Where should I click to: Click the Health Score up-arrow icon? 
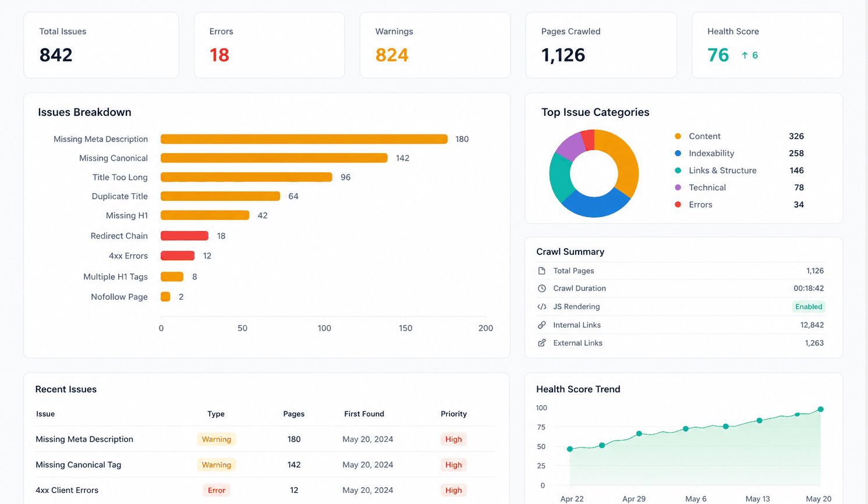click(x=745, y=55)
